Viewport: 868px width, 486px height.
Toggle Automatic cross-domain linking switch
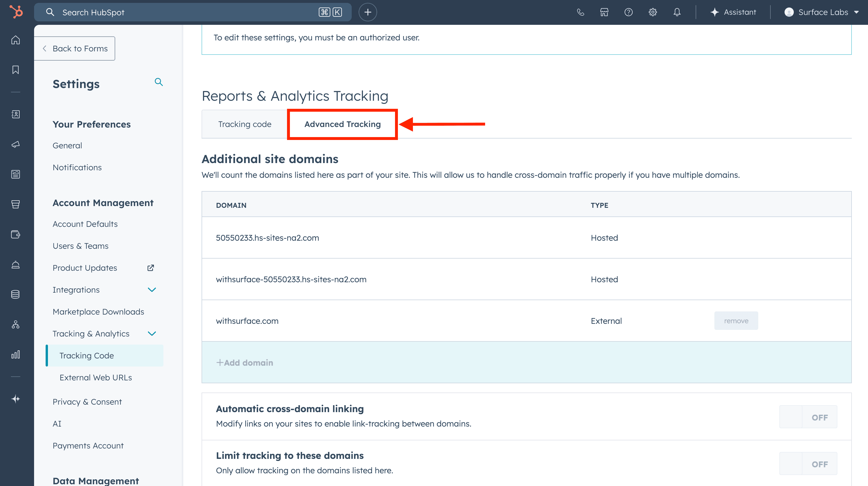808,417
